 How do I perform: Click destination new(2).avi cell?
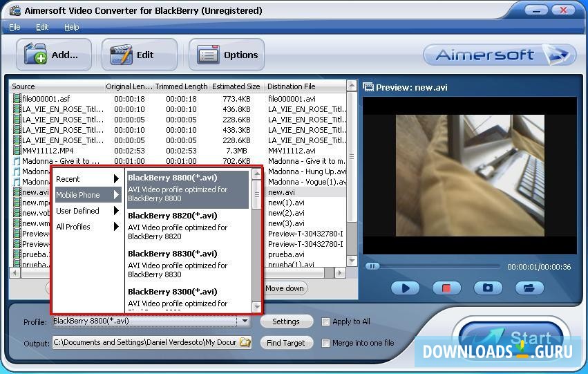(x=286, y=213)
